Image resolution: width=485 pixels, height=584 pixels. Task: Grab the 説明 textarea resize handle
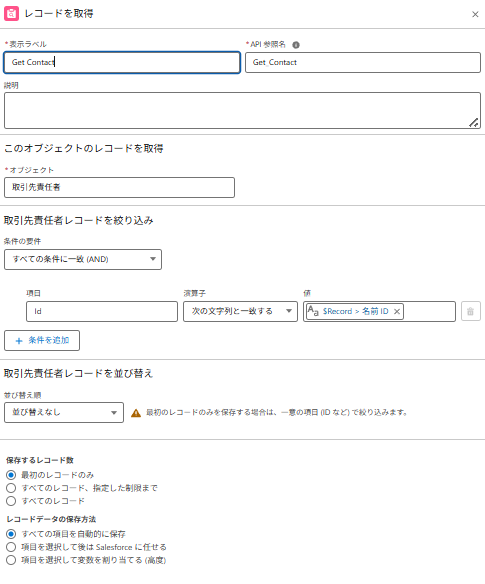click(473, 123)
